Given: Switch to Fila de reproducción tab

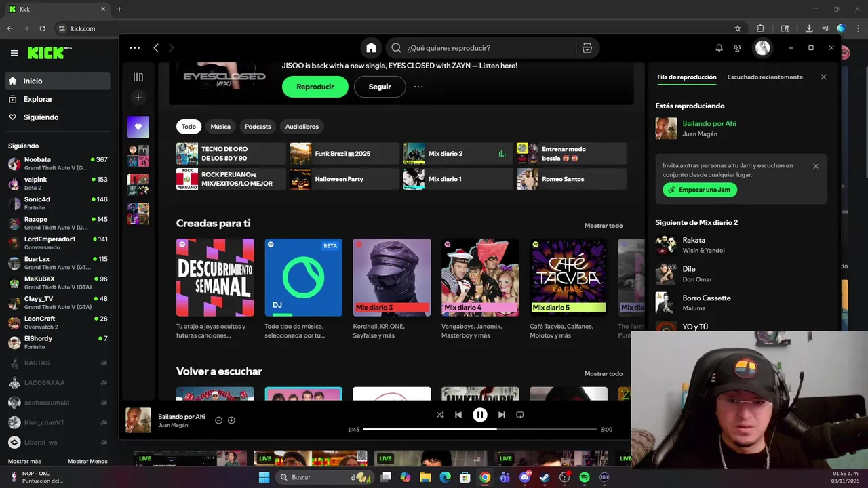Looking at the screenshot, I should (x=686, y=77).
